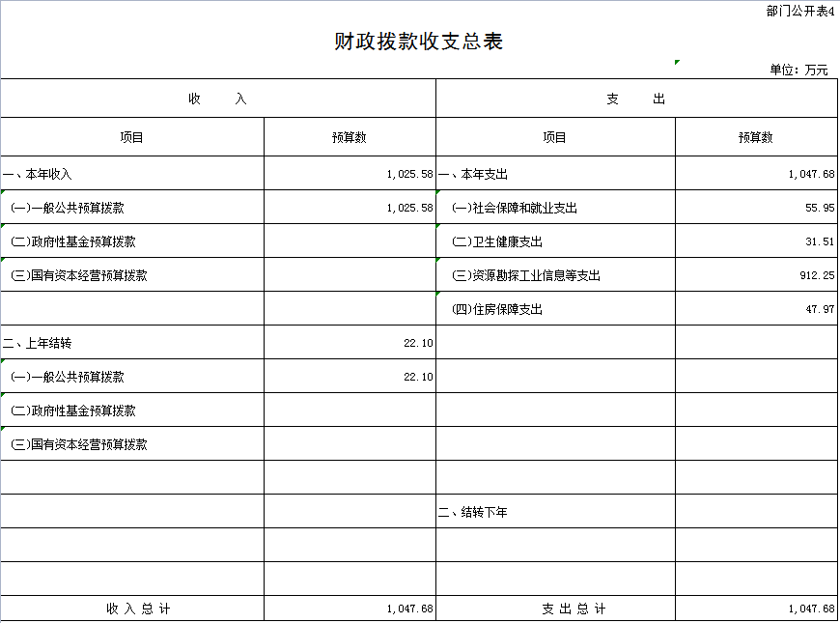Select the 收入 section header cell

click(x=218, y=99)
